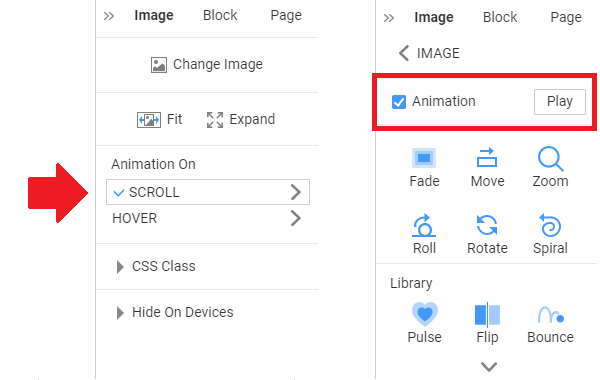The width and height of the screenshot is (600, 380).
Task: Select the Fade animation icon
Action: 424,158
